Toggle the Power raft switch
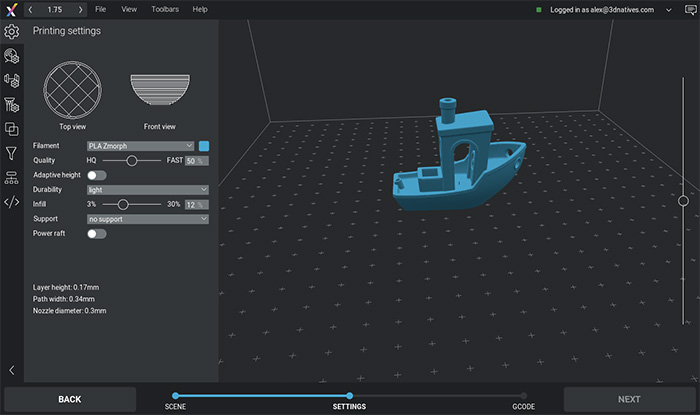The width and height of the screenshot is (700, 415). point(97,233)
